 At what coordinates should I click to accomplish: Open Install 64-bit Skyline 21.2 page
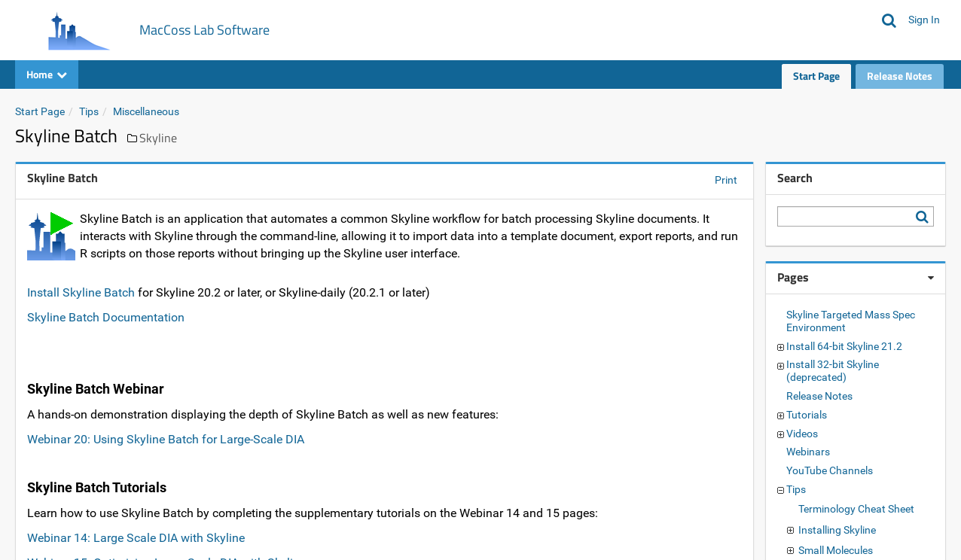click(x=844, y=347)
